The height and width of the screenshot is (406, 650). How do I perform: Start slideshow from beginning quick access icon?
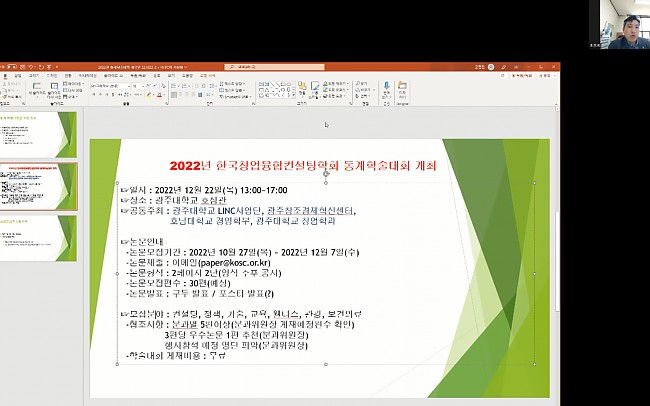click(49, 67)
